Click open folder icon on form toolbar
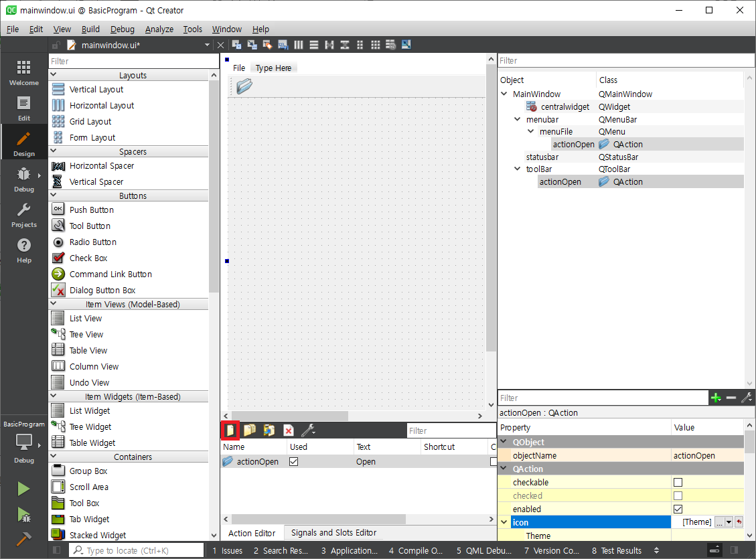The image size is (756, 559). coord(244,86)
